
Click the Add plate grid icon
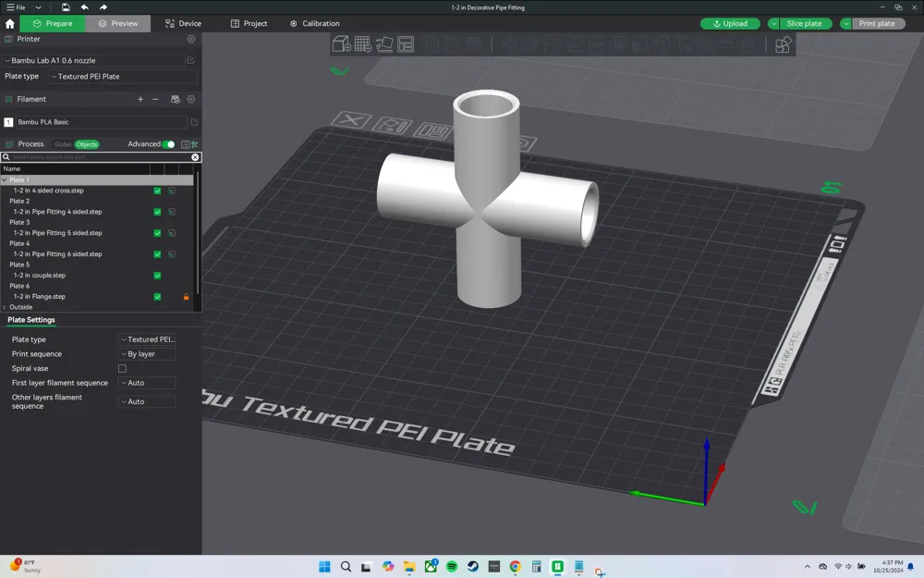click(x=363, y=44)
